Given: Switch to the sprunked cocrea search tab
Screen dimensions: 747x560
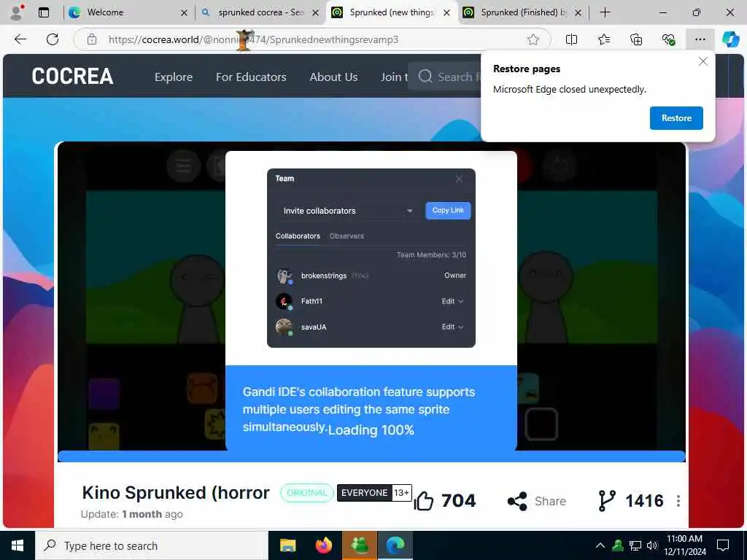Looking at the screenshot, I should pos(260,12).
